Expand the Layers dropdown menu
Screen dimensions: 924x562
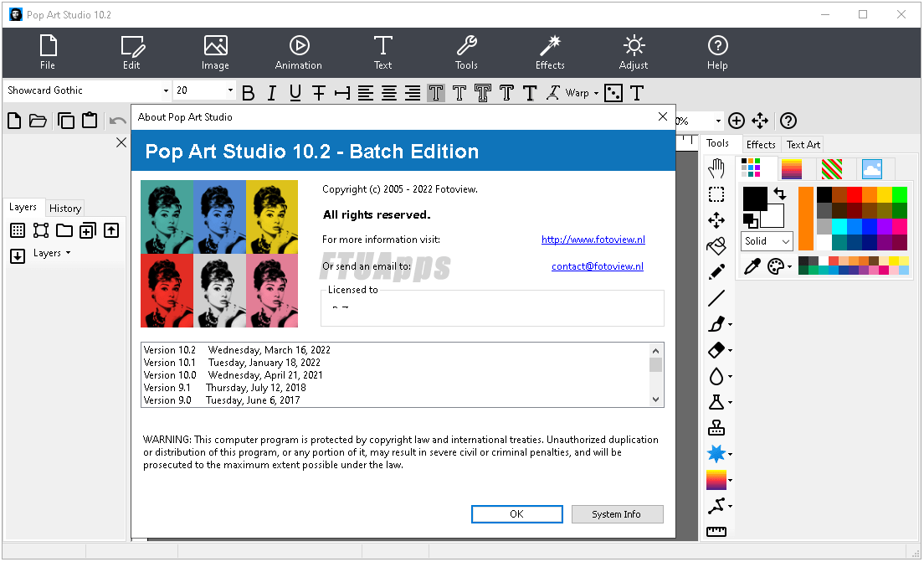[52, 253]
